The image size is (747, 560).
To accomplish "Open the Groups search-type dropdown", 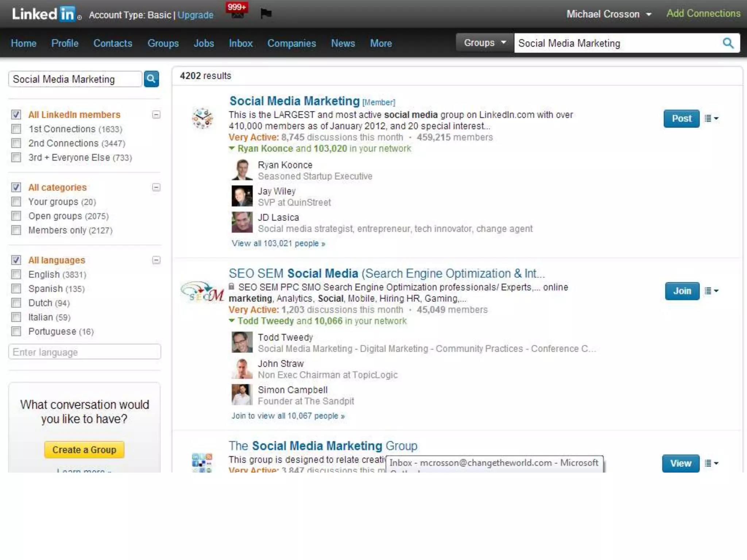I will coord(485,43).
